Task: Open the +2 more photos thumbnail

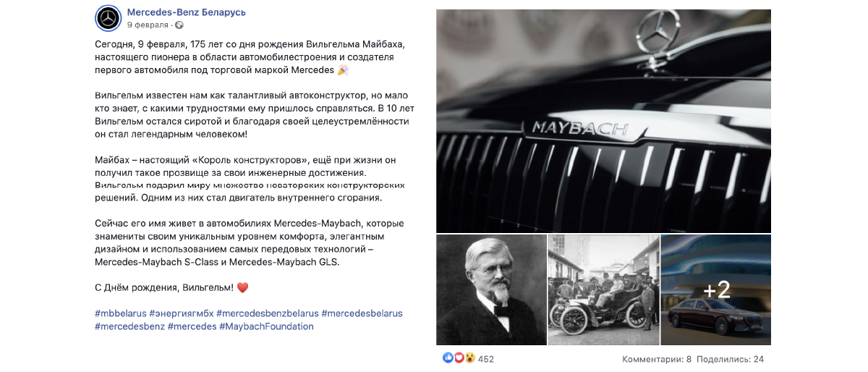Action: pyautogui.click(x=716, y=289)
